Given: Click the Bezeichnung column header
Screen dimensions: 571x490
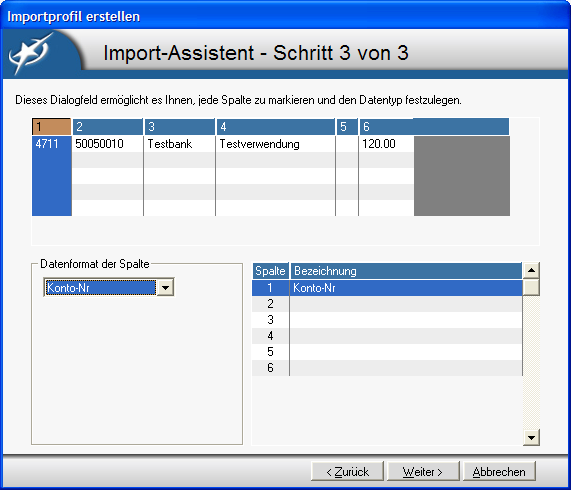Looking at the screenshot, I should [406, 271].
